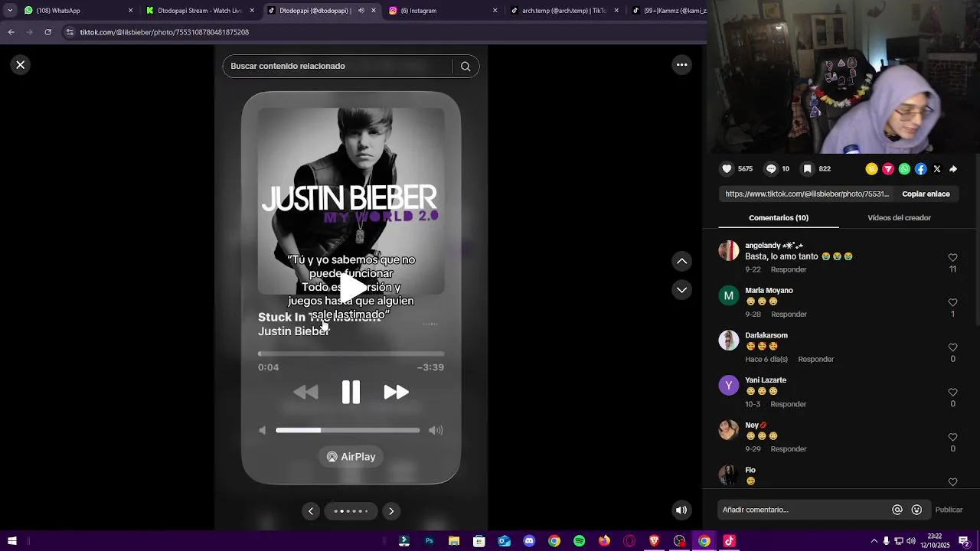Reply to Darlakarsom's comment
Image resolution: width=980 pixels, height=551 pixels.
[815, 360]
